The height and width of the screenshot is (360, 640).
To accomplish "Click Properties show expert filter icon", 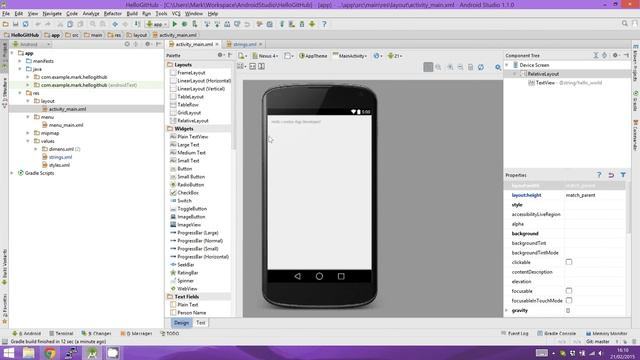I will (x=623, y=175).
